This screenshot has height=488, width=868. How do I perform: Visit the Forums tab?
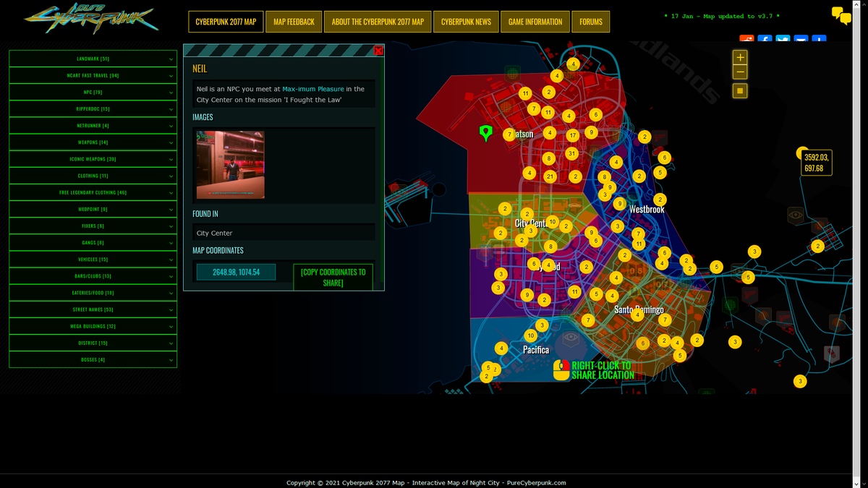[x=591, y=22]
